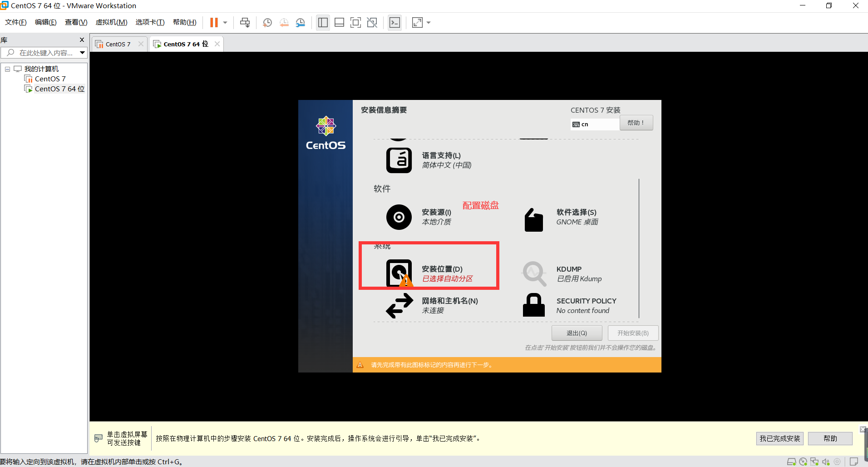
Task: Click the hard disk status icon
Action: pyautogui.click(x=791, y=462)
